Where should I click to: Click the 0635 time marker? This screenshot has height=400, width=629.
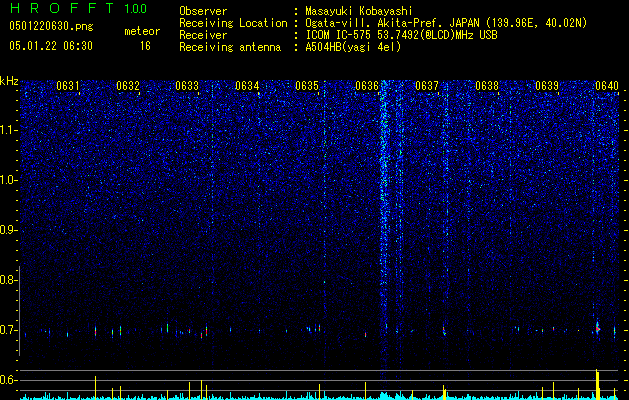click(307, 86)
